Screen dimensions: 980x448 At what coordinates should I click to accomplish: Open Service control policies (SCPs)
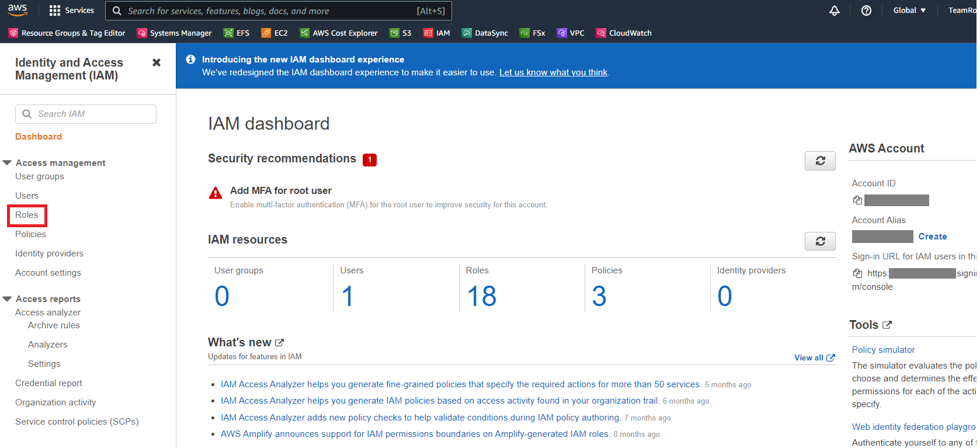(77, 422)
